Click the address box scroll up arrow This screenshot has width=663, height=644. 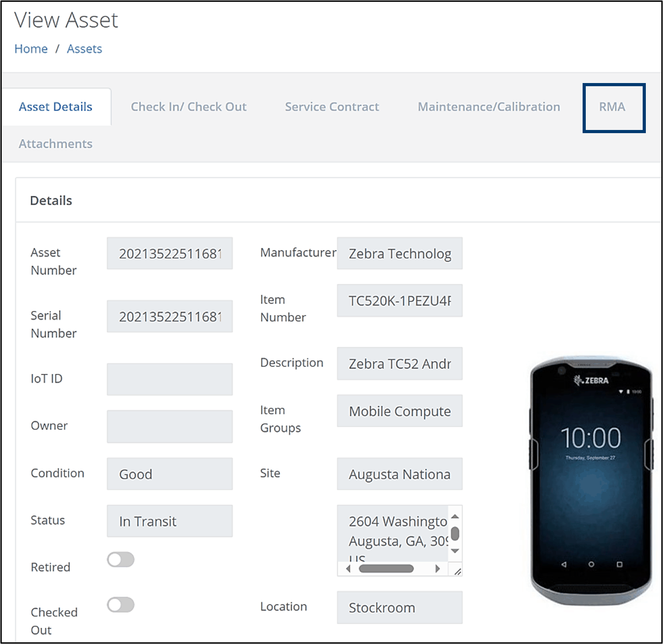pos(455,516)
